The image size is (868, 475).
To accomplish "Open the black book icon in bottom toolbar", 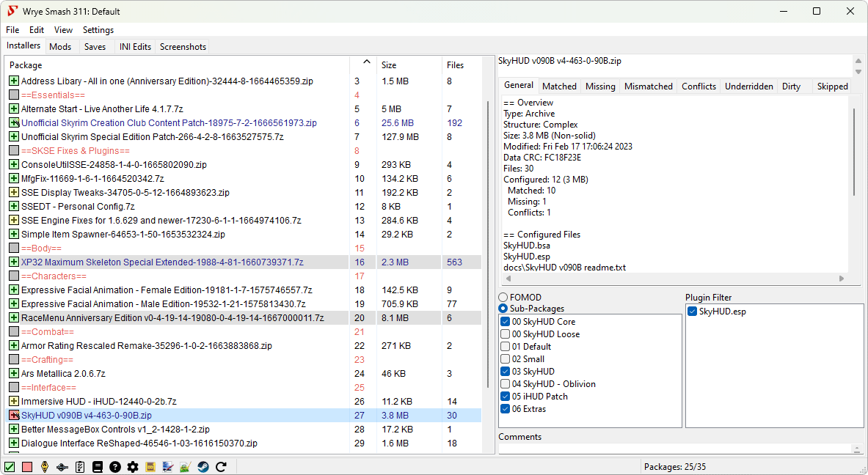I will (x=98, y=467).
